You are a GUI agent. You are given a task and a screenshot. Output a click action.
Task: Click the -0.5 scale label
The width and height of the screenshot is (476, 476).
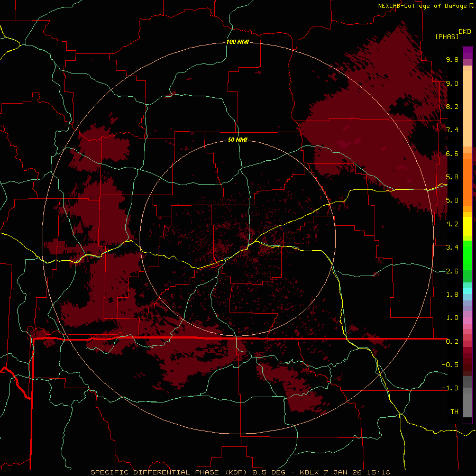pos(450,365)
